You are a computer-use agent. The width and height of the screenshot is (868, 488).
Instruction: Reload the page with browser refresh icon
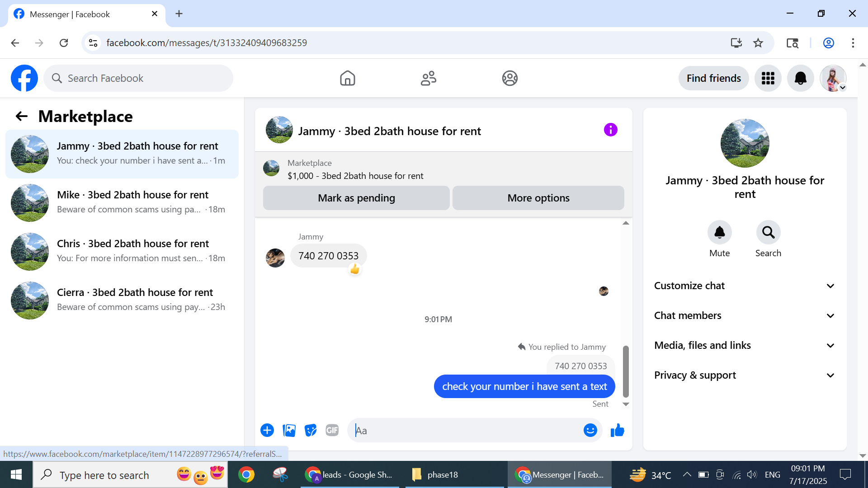(x=64, y=43)
